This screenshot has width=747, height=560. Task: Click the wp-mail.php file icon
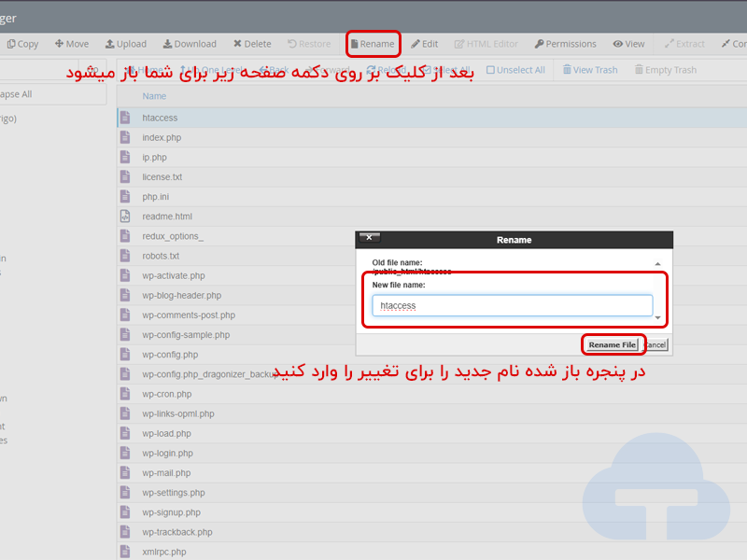[x=125, y=473]
